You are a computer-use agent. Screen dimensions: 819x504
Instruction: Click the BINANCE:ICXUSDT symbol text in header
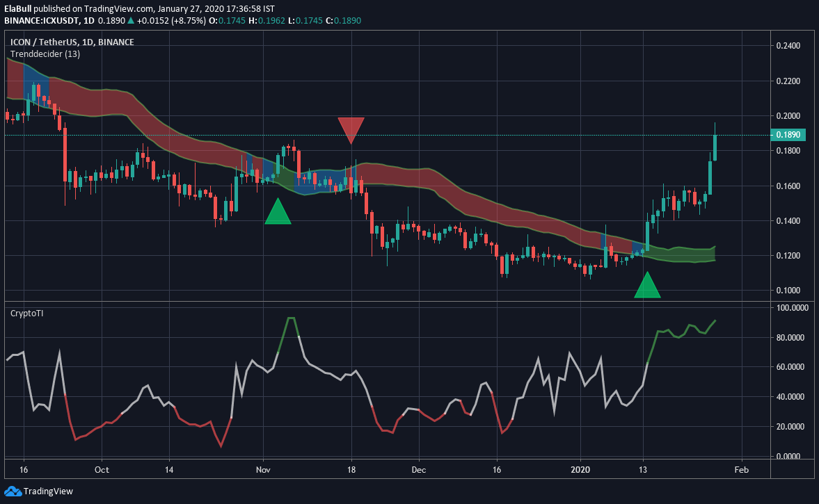point(42,20)
